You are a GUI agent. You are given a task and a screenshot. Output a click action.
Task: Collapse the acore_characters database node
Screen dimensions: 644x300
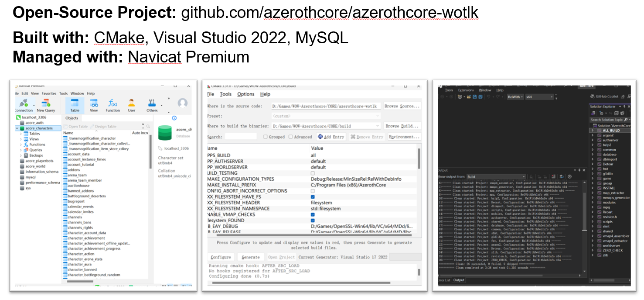tap(17, 128)
